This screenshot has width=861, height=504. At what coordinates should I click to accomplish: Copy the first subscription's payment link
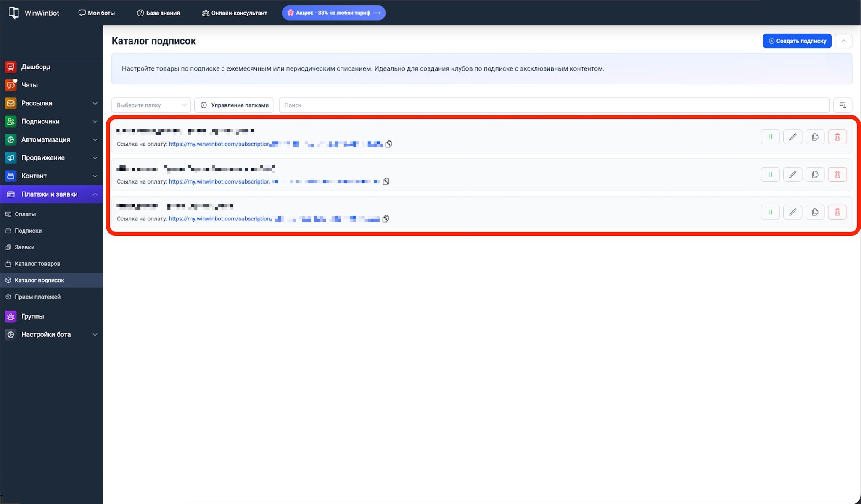point(388,144)
